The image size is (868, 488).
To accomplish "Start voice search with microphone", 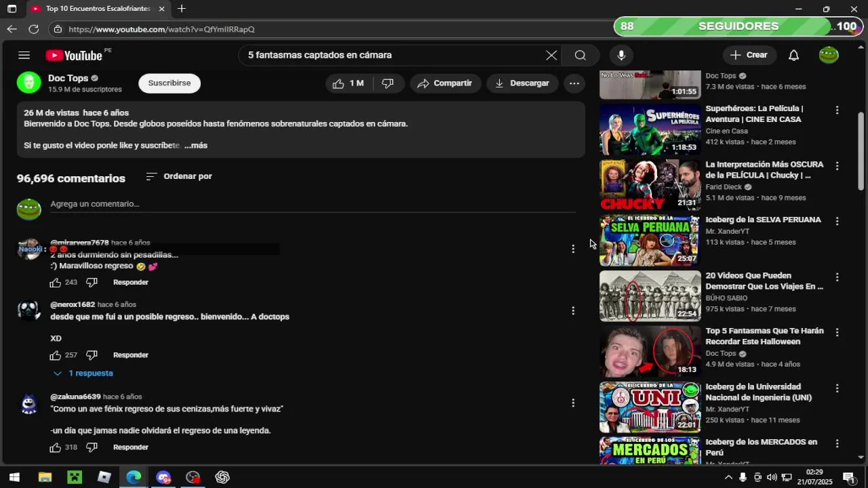I will [x=621, y=56].
